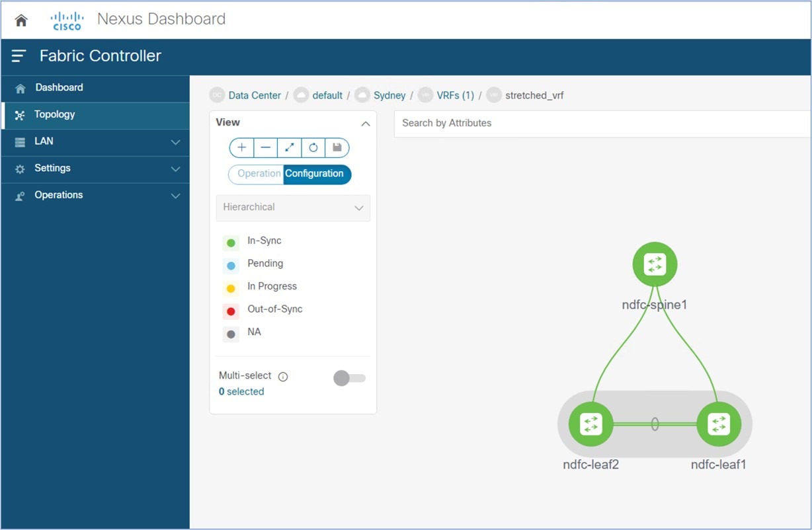Zoom out with the minus icon
The width and height of the screenshot is (812, 530).
click(x=266, y=147)
